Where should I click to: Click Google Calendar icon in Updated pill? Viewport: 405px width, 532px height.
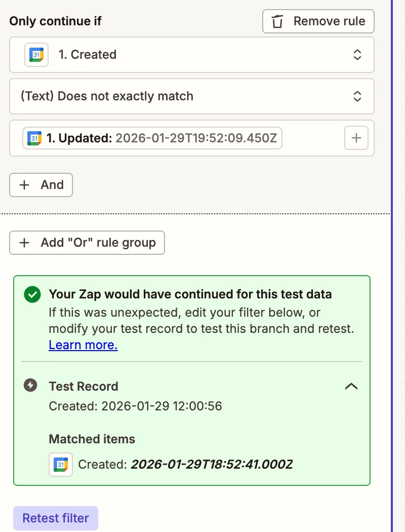tap(35, 138)
